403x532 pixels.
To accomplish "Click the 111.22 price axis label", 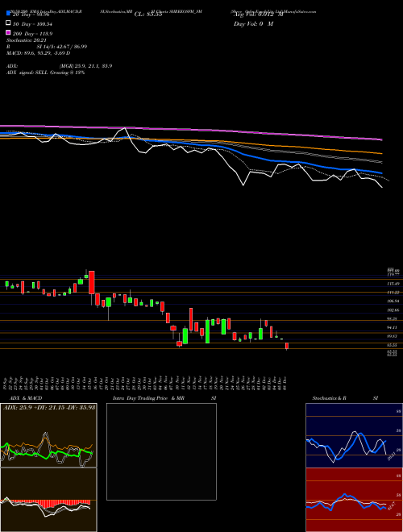I will point(393,293).
